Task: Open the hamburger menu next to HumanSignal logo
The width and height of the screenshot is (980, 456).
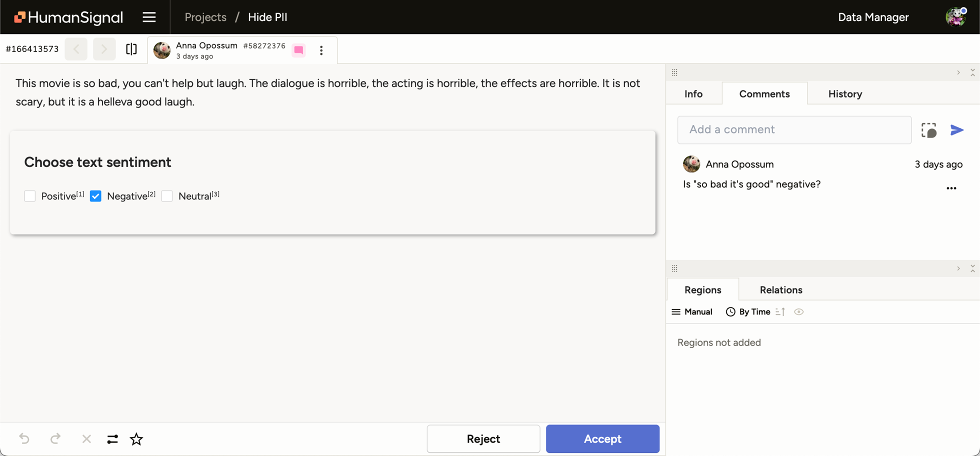Action: pyautogui.click(x=149, y=17)
